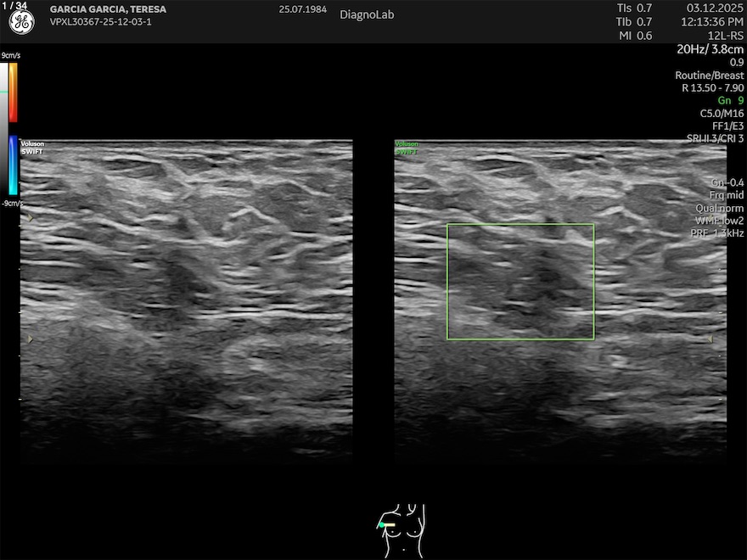Screen dimensions: 747x560
Task: Click the patient name GARCIA GARCIA, TERESA
Action: pyautogui.click(x=108, y=9)
